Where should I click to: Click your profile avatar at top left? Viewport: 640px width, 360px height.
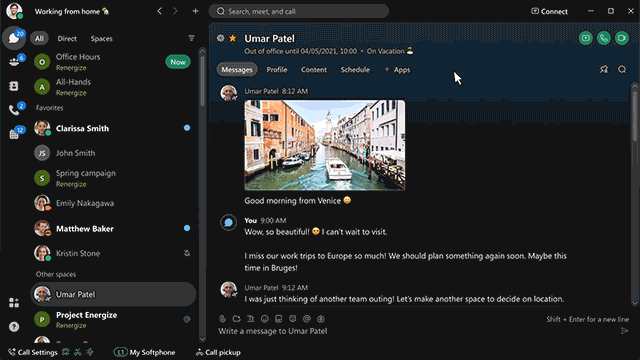[14, 11]
